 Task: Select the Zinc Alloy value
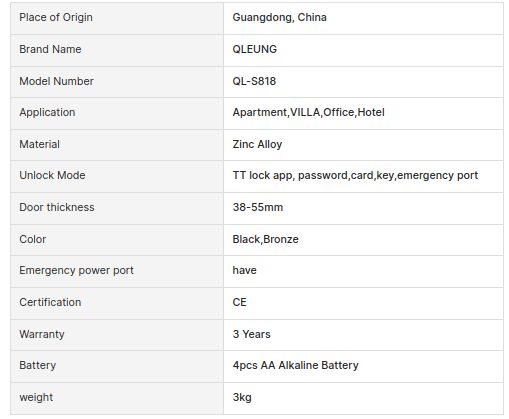[x=257, y=144]
